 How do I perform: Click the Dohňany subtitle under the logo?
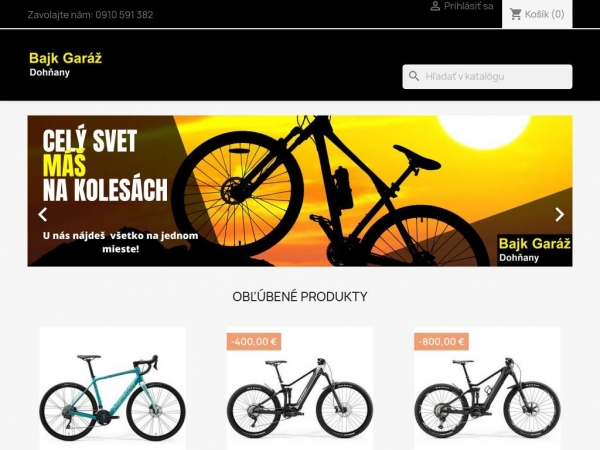coord(49,73)
